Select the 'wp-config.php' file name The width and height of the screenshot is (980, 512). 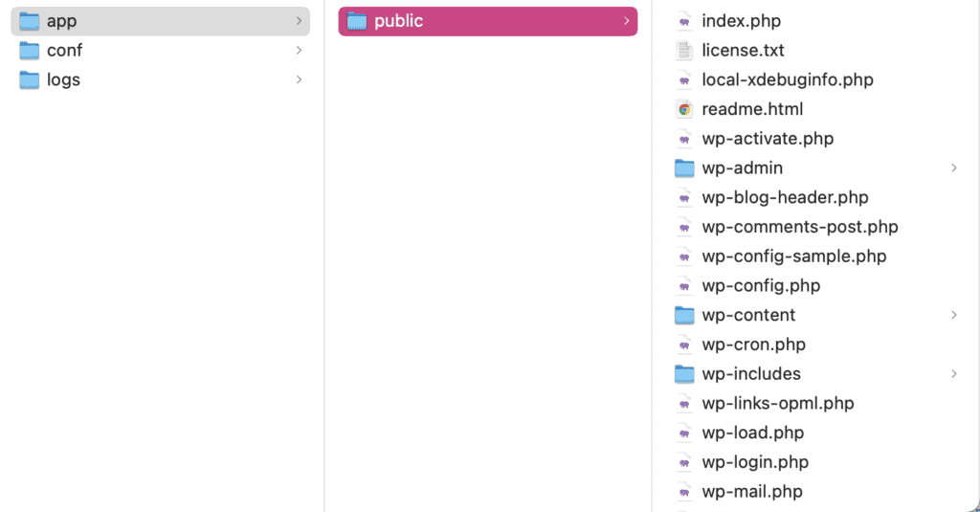(761, 286)
